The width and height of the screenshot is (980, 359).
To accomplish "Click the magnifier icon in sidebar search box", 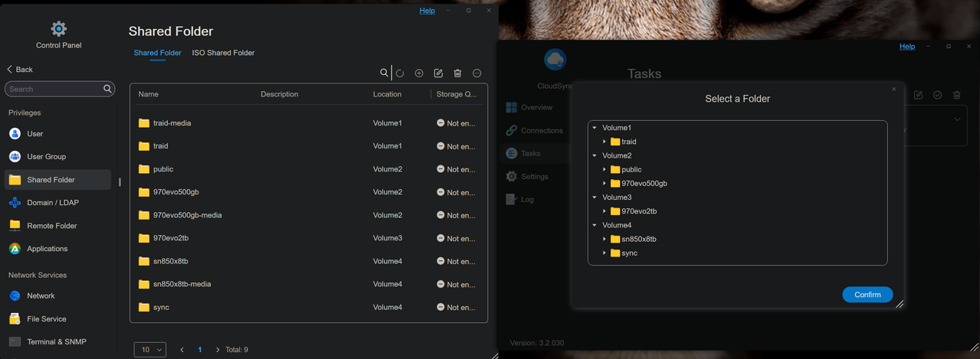I will (x=108, y=89).
